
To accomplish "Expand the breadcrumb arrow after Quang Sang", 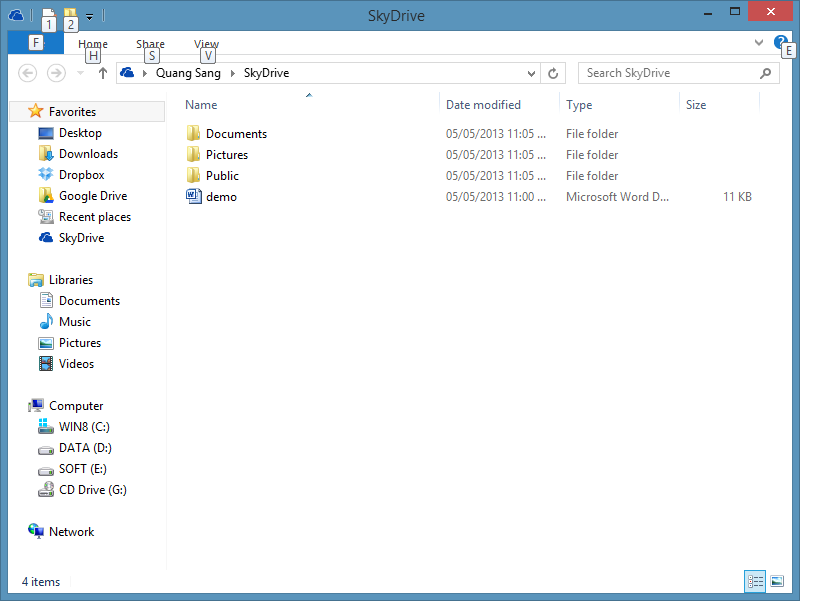I will tap(232, 73).
